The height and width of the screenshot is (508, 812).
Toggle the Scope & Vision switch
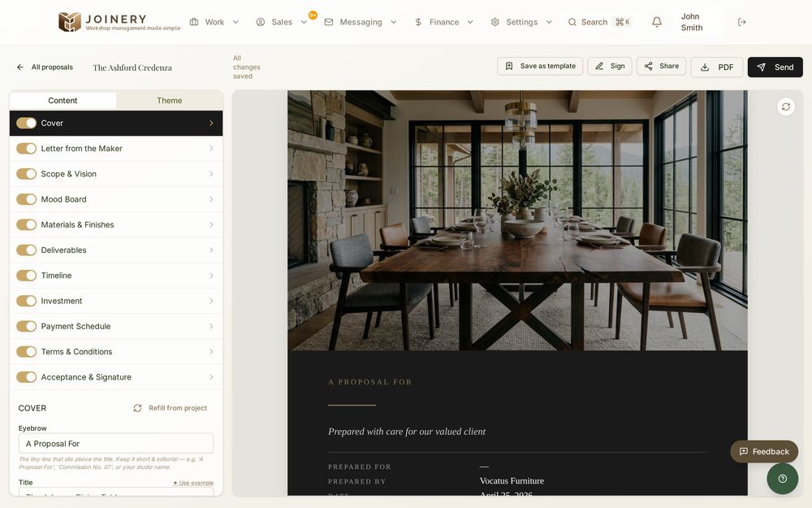pyautogui.click(x=27, y=174)
